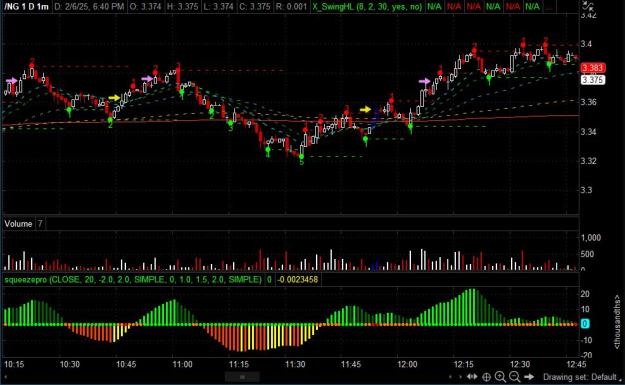Click the small right scroll arrow near zoom icons
The height and width of the screenshot is (385, 625).
[460, 377]
